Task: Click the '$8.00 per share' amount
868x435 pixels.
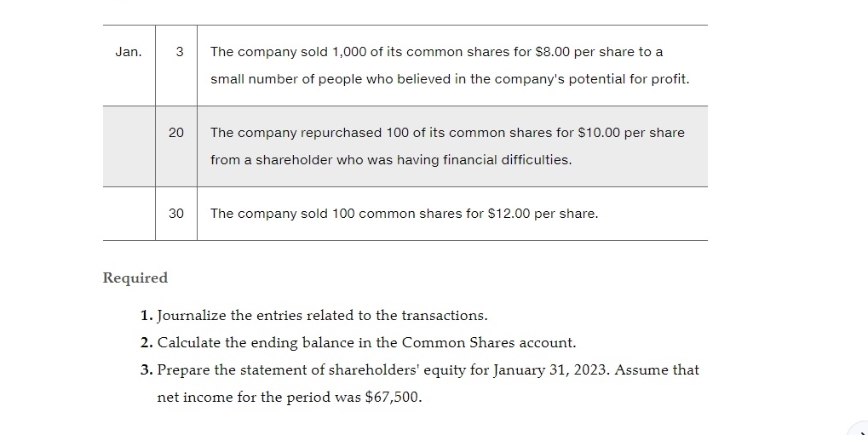Action: point(585,52)
